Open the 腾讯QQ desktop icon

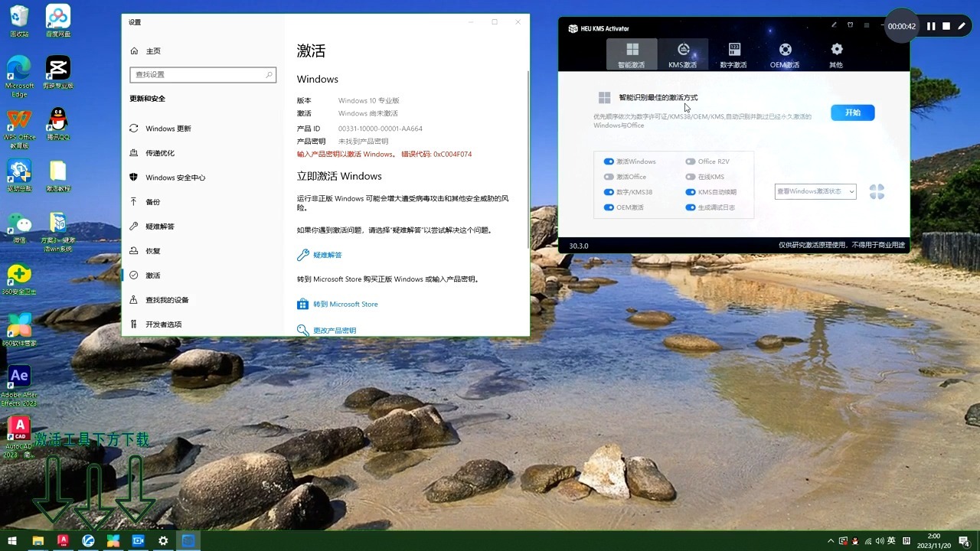point(58,124)
